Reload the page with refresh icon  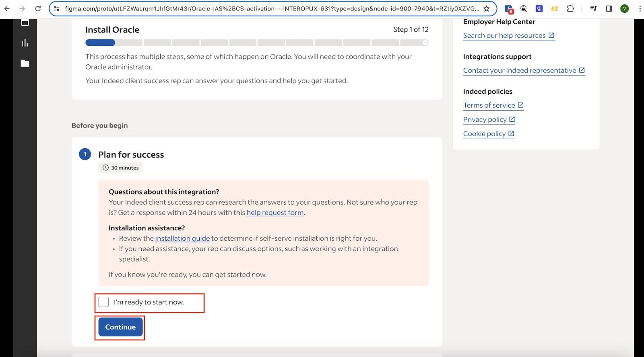pyautogui.click(x=38, y=8)
